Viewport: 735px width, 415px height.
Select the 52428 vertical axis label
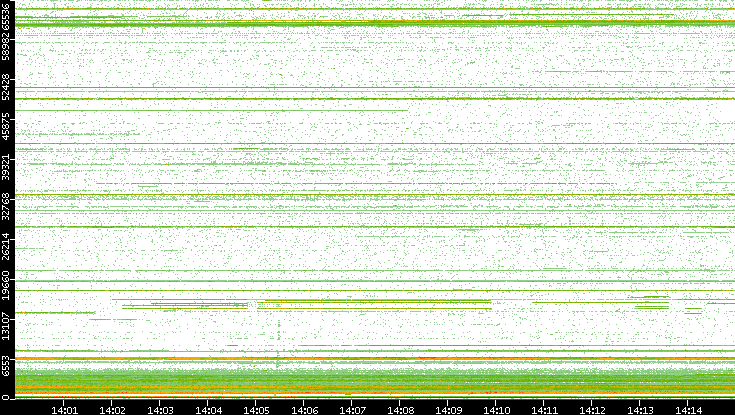[x=7, y=90]
